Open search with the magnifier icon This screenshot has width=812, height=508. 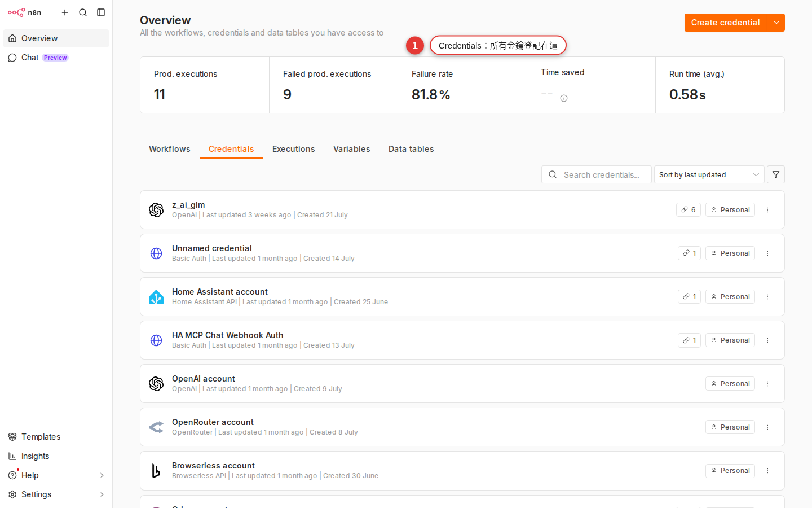[83, 12]
